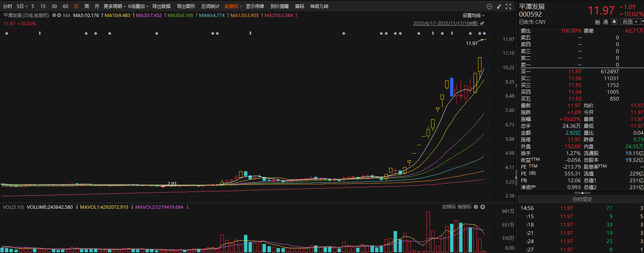Toggle the 神奇九转 indicator overlay

[x=319, y=6]
